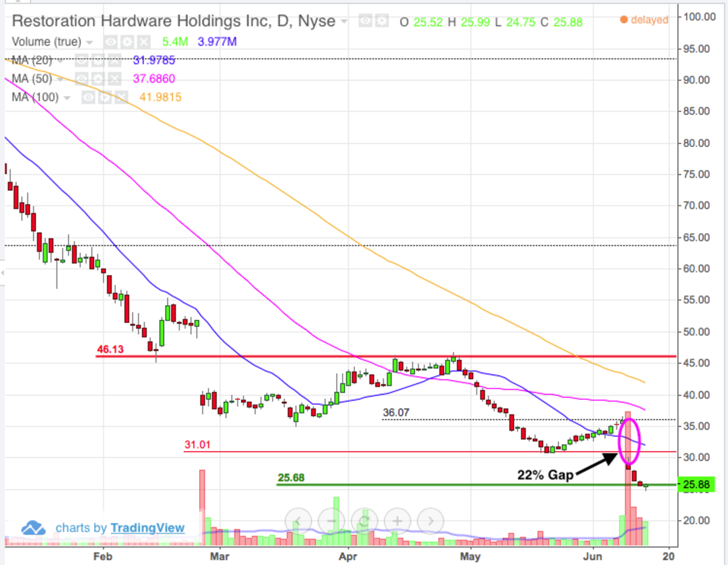Click the 100.00 price axis label
This screenshot has height=565, width=728.
coord(699,16)
